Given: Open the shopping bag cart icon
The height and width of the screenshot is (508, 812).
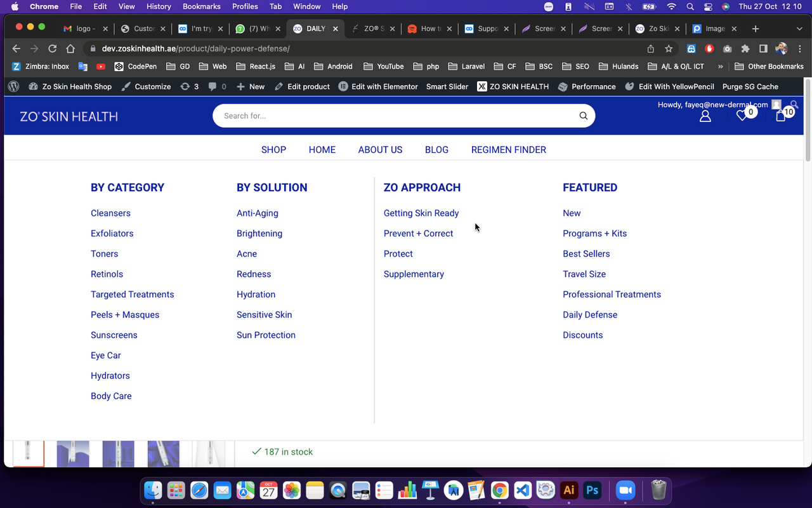Looking at the screenshot, I should click(x=781, y=116).
